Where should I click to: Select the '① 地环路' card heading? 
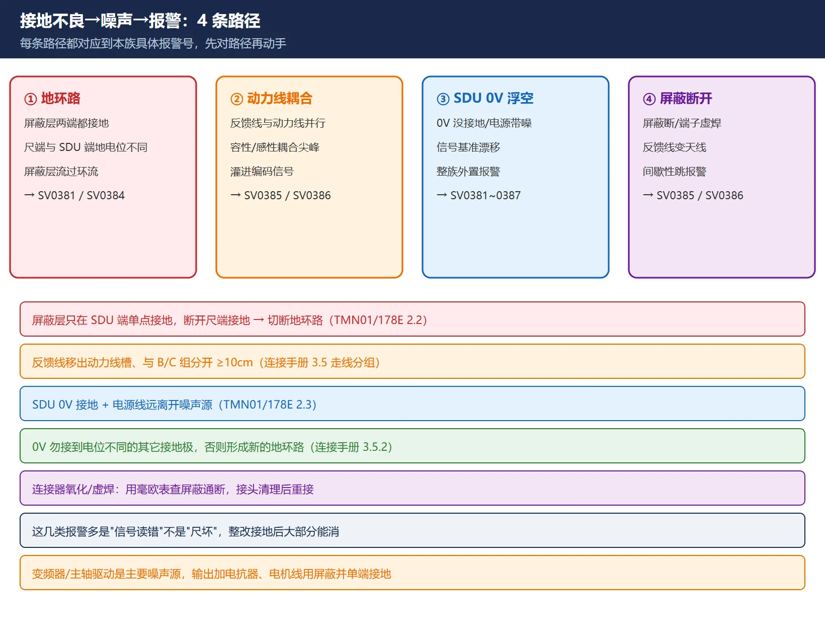52,98
